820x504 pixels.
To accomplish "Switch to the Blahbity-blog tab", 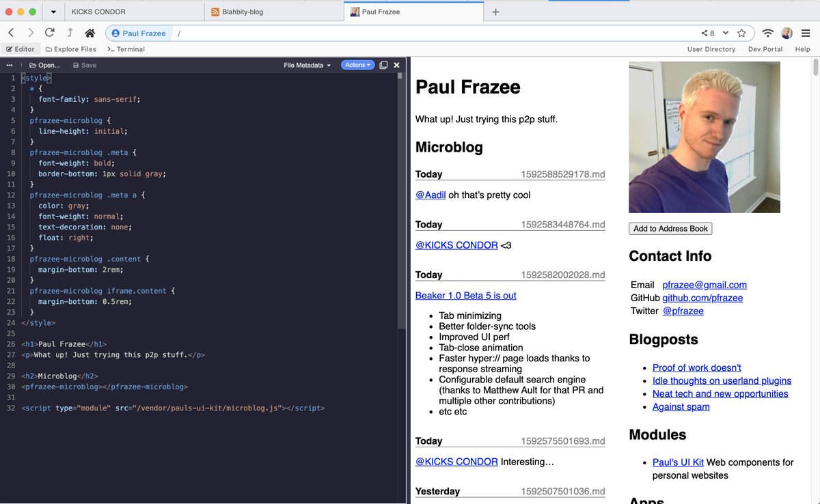I will coord(273,12).
